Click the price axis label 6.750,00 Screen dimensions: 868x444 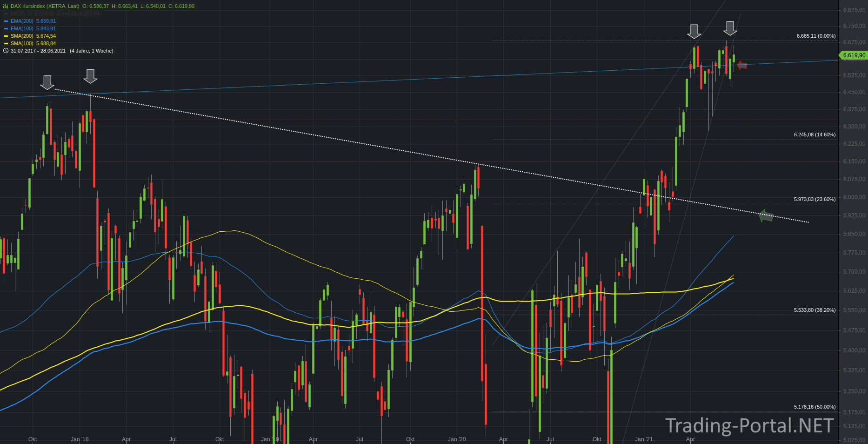(855, 26)
